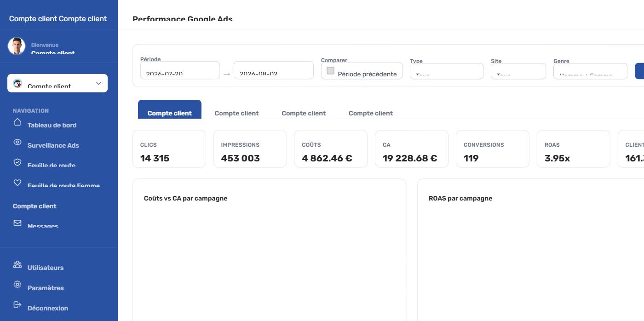Open the Site dropdown filter

pyautogui.click(x=518, y=71)
